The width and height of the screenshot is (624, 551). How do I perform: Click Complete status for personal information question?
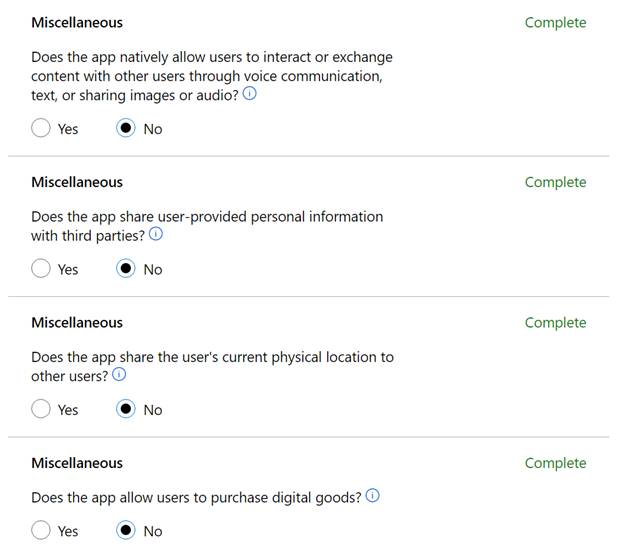[x=555, y=182]
